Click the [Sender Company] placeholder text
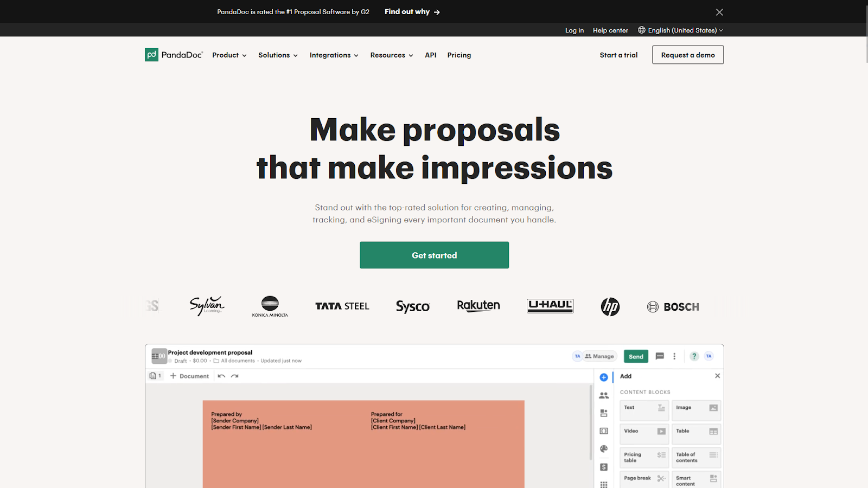868x488 pixels. point(235,421)
